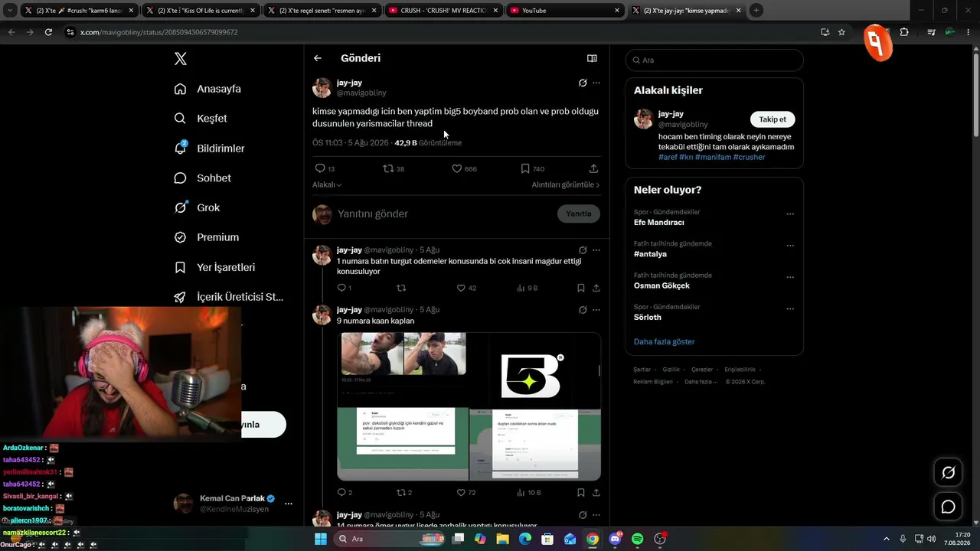Open Keşfet in the sidebar
980x551 pixels.
201,119
